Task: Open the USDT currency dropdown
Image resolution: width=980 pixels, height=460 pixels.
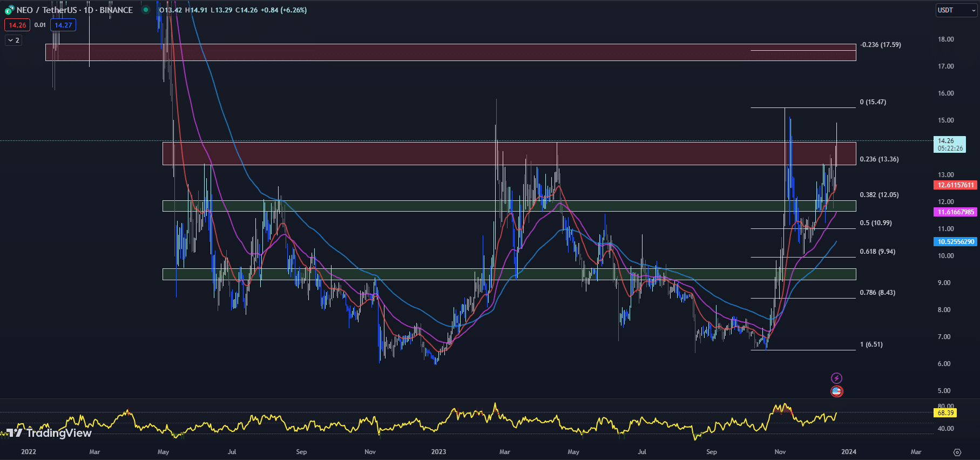Action: [956, 10]
